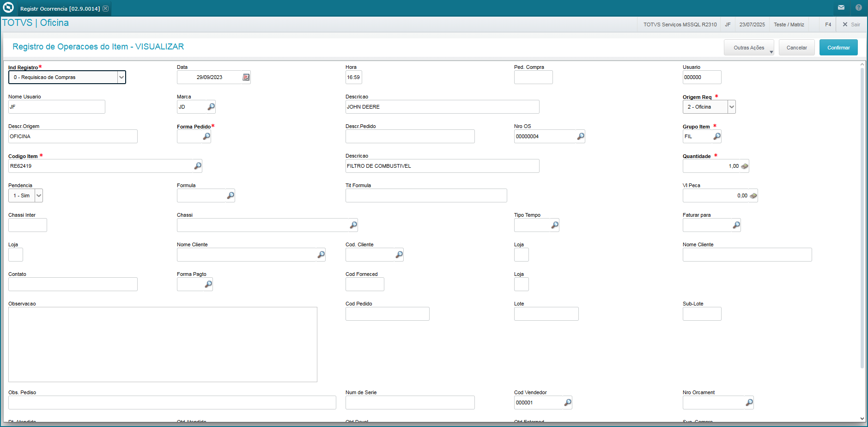This screenshot has width=868, height=427.
Task: Open the calendar picker for Data field
Action: (x=246, y=77)
